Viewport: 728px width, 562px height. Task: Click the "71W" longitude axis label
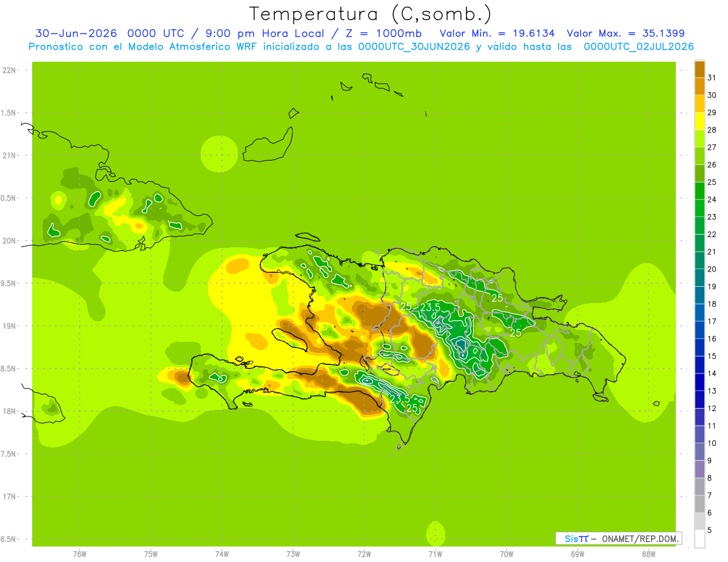click(x=435, y=554)
